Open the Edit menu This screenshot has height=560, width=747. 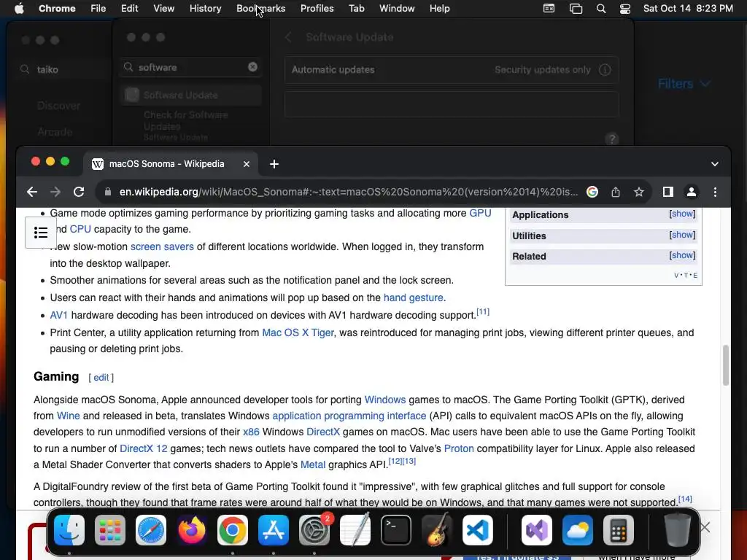pos(129,9)
